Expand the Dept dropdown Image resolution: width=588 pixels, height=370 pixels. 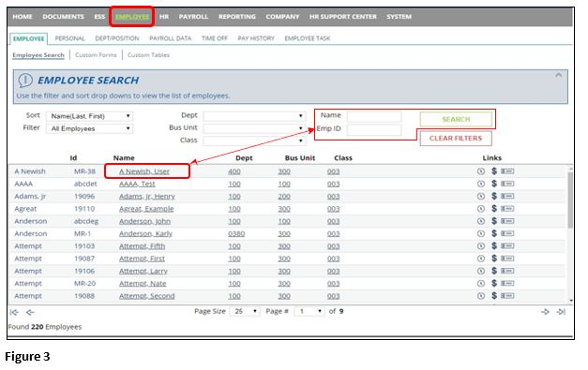(x=254, y=116)
